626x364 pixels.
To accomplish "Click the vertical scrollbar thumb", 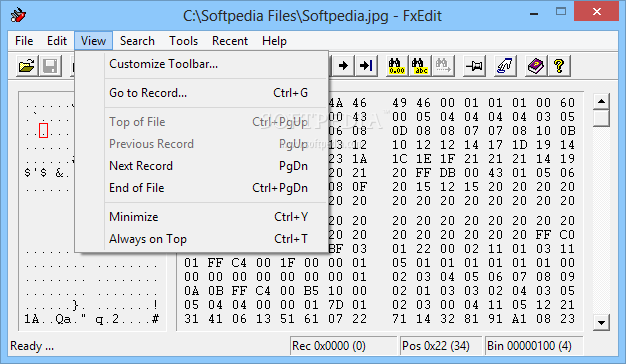I will [601, 118].
